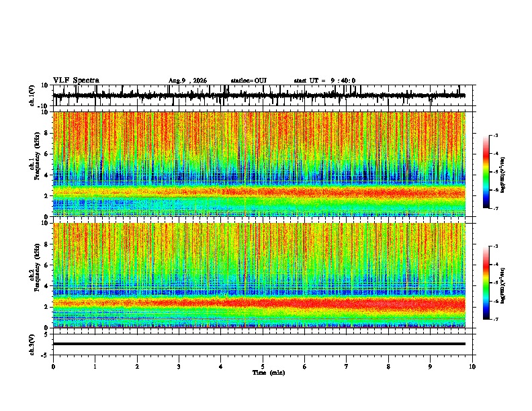Image resolution: width=532 pixels, height=411 pixels.
Task: Click the "-5" tick on ch.2 color bar
Action: [x=496, y=283]
